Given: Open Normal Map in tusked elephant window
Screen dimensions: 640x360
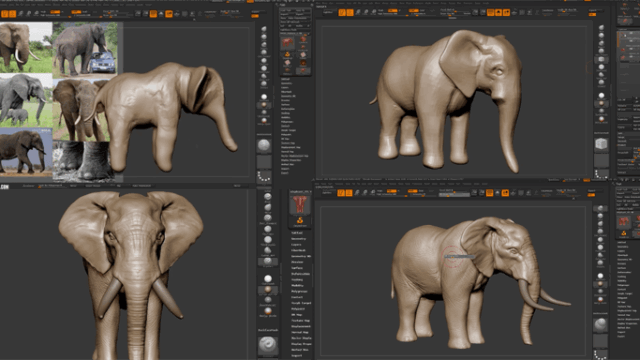Looking at the screenshot, I should tap(624, 315).
